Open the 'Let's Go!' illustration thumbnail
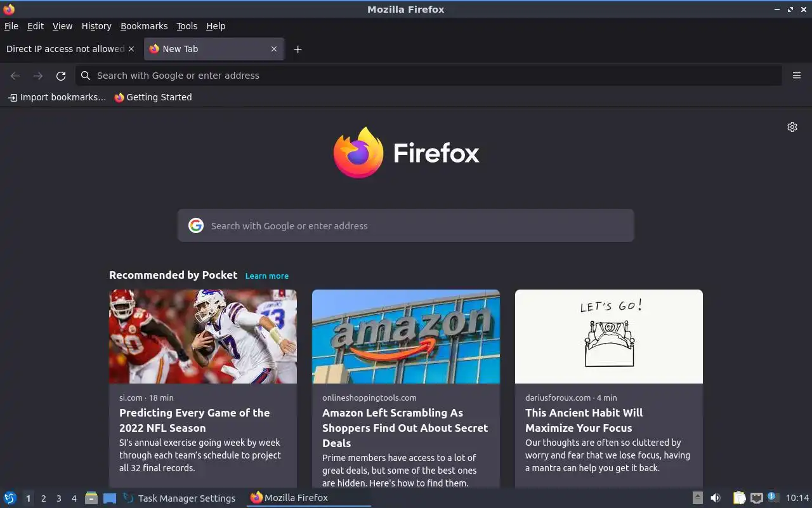The width and height of the screenshot is (812, 508). 609,337
